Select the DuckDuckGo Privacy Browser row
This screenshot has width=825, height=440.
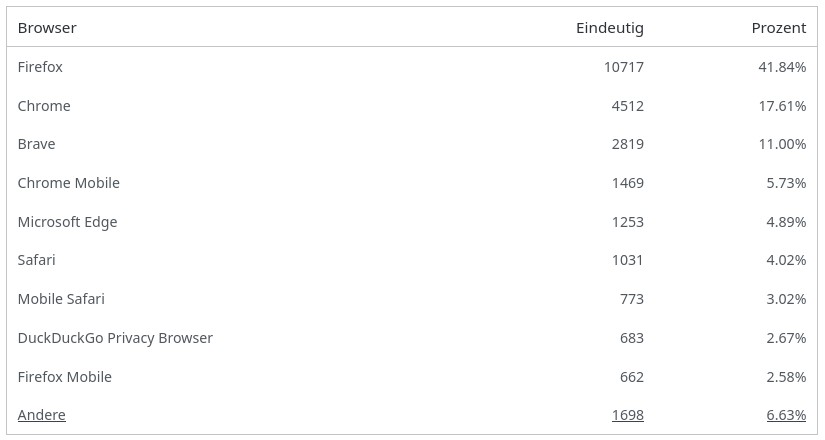(x=115, y=338)
